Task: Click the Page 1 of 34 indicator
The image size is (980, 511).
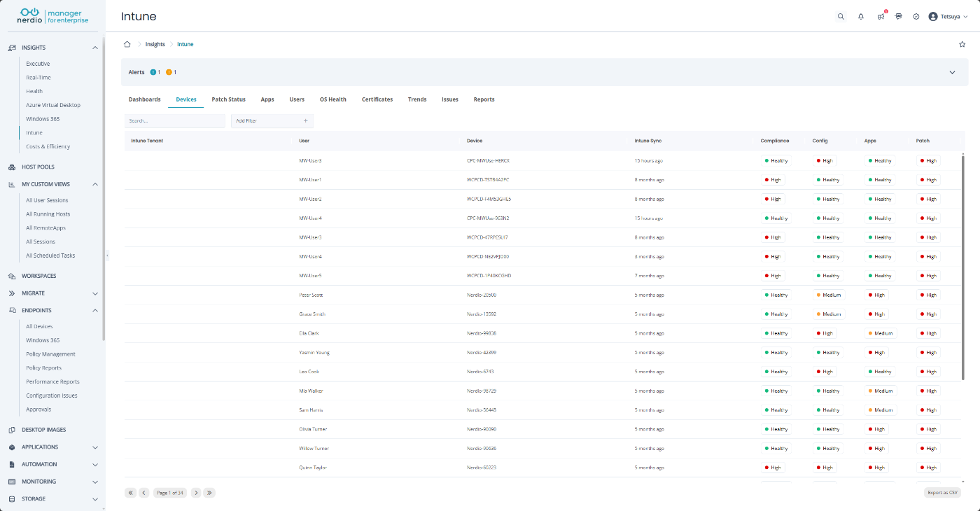Action: click(x=170, y=493)
